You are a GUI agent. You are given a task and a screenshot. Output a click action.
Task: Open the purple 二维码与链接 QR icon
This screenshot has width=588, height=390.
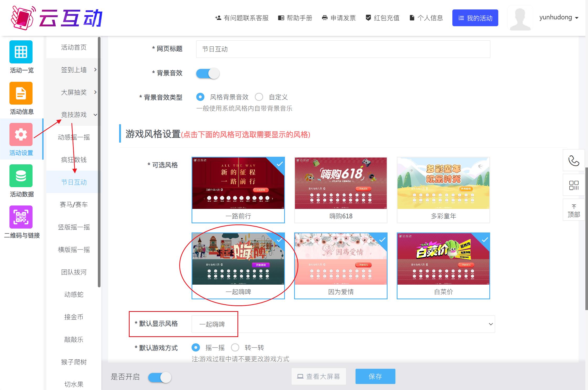(x=21, y=217)
